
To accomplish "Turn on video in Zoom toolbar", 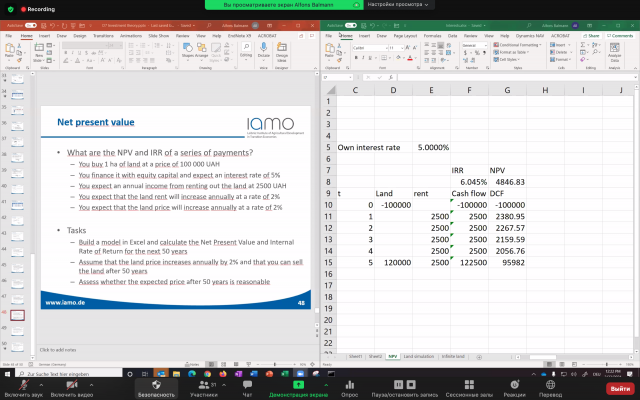I will [73, 384].
